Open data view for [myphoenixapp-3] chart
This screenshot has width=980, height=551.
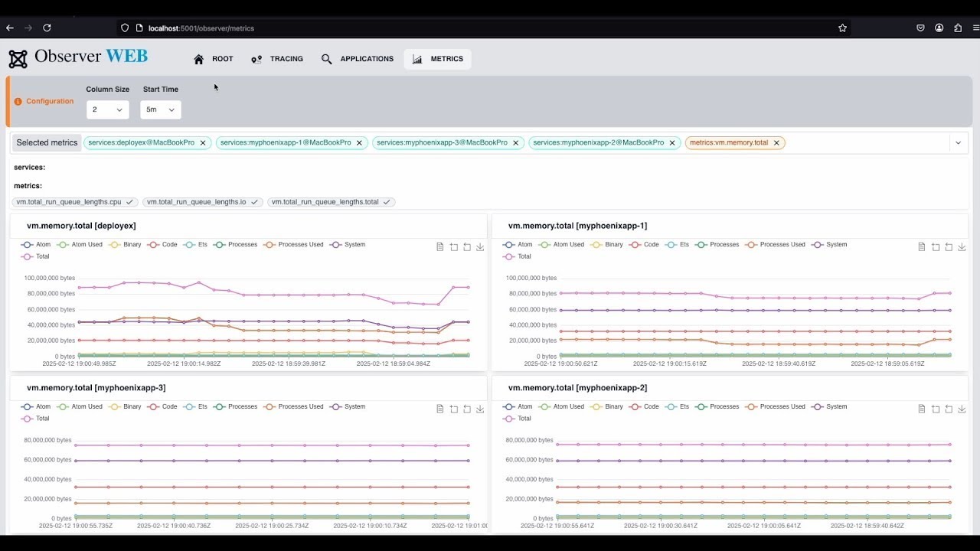click(x=440, y=409)
